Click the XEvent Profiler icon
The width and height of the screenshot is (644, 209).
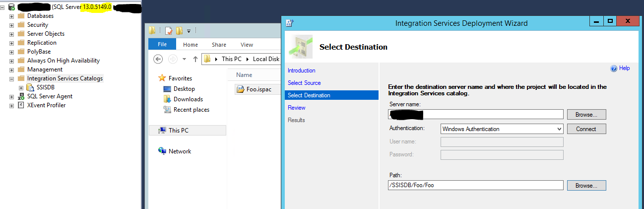pos(21,105)
